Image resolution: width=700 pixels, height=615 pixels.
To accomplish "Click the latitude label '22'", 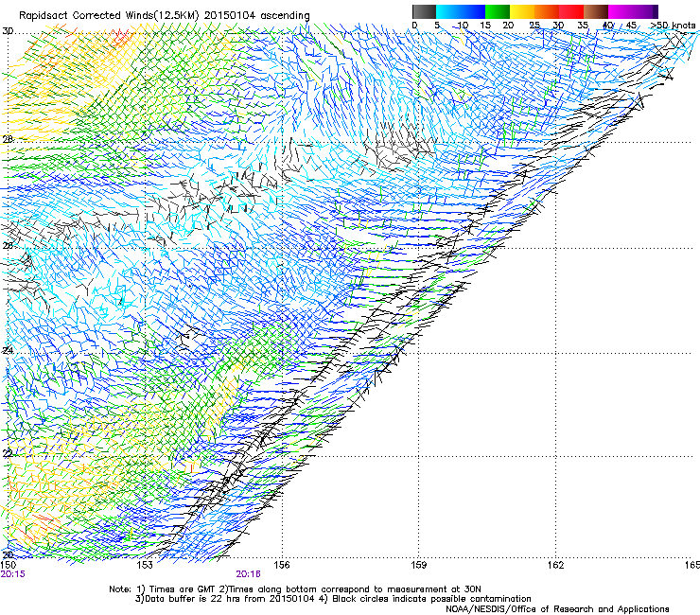I will pyautogui.click(x=8, y=453).
